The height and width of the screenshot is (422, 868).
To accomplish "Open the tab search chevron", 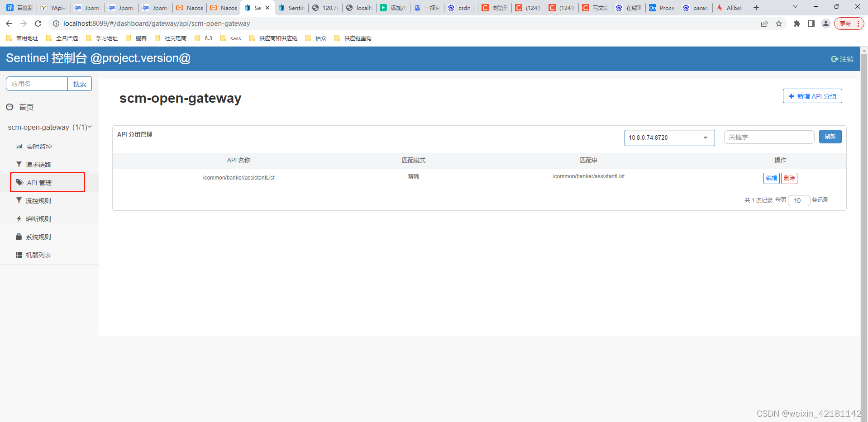I will tap(795, 7).
